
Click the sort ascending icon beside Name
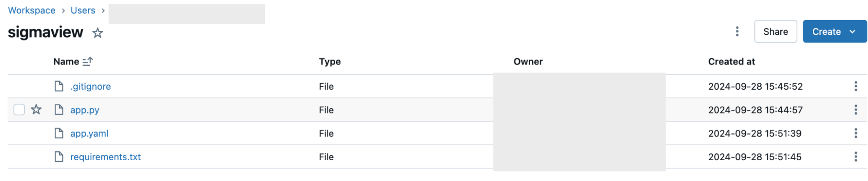point(88,62)
